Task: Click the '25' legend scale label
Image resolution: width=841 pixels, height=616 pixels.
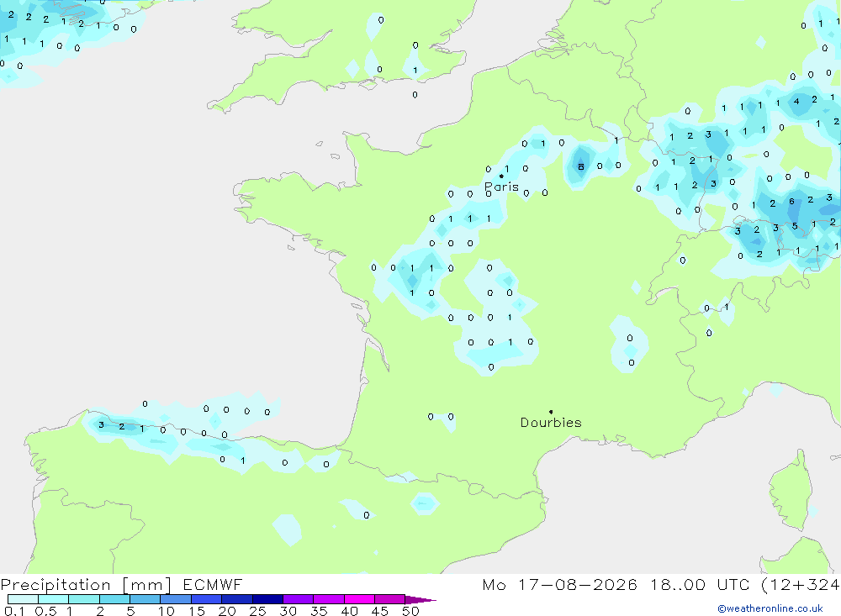Action: point(258,611)
